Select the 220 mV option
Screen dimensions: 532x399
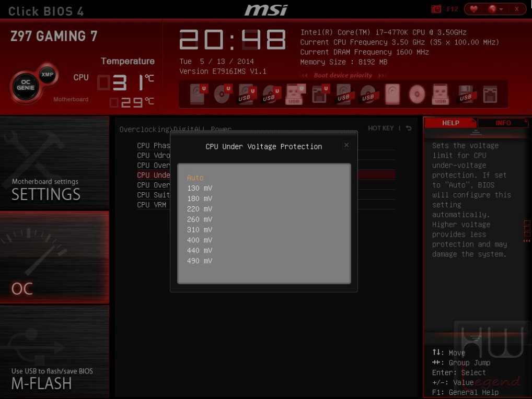(x=200, y=209)
